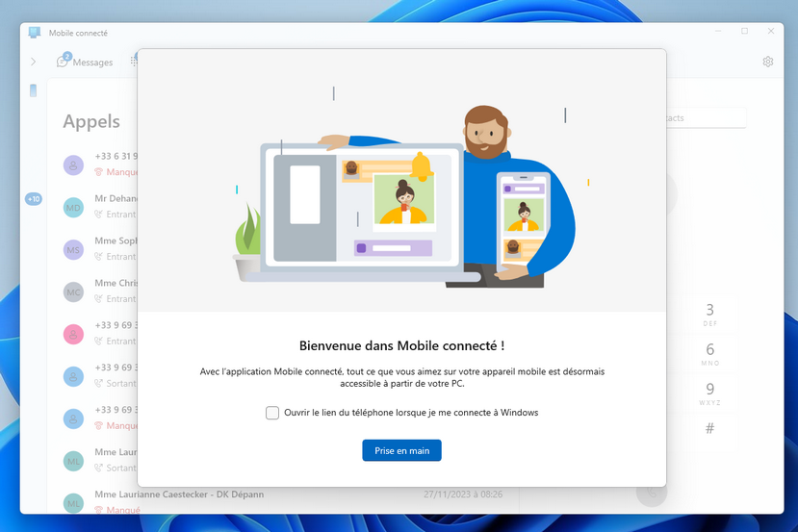
Task: Click the +10 notifications badge
Action: click(34, 199)
